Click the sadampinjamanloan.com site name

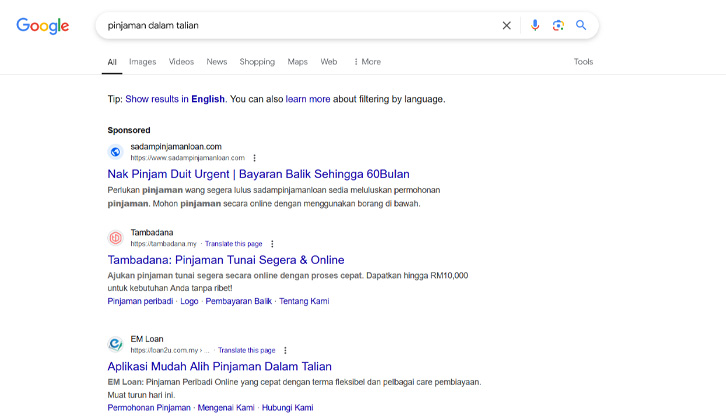[176, 147]
